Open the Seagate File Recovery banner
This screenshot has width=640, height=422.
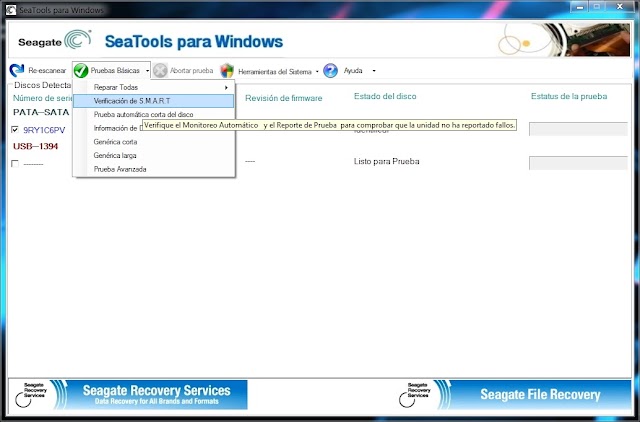coord(513,394)
